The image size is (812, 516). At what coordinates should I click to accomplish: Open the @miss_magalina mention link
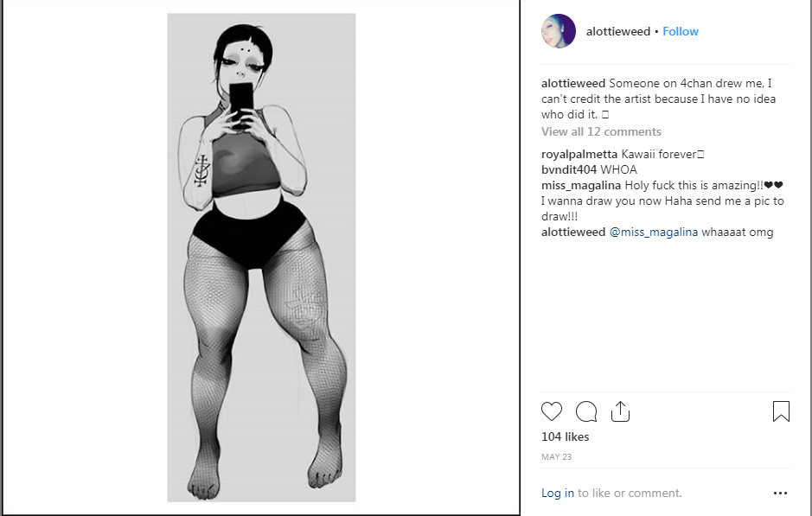(x=654, y=232)
